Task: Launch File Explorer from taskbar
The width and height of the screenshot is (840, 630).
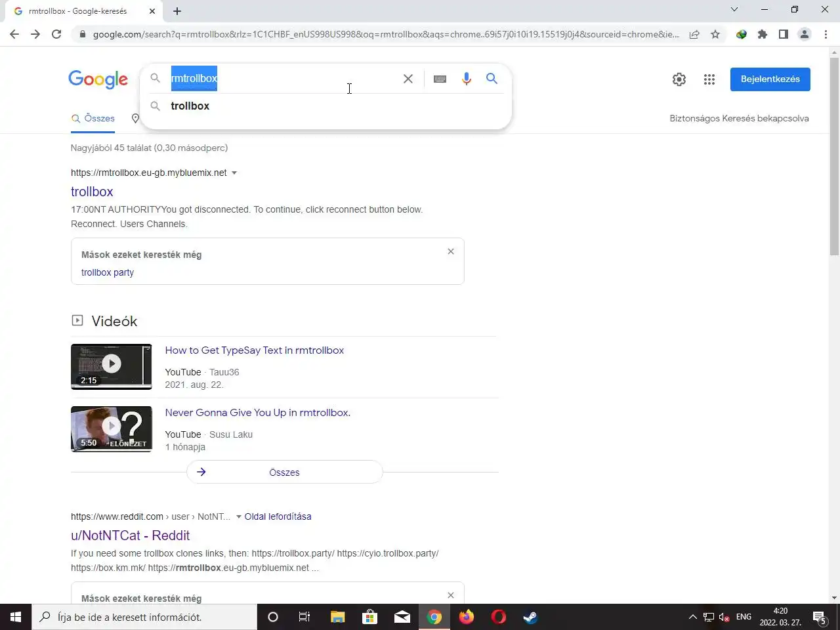Action: click(337, 617)
